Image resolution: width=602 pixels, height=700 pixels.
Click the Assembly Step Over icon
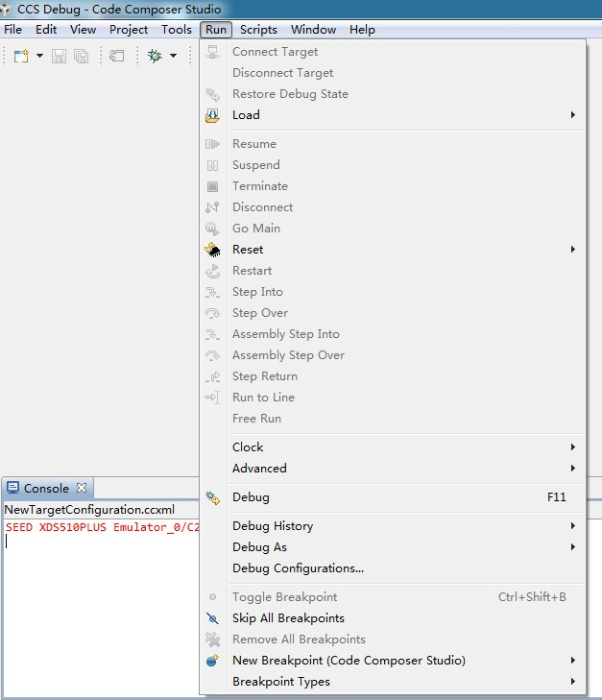point(212,356)
